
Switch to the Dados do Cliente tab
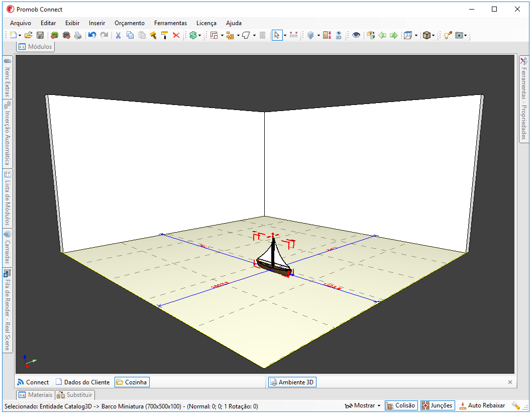(x=83, y=382)
